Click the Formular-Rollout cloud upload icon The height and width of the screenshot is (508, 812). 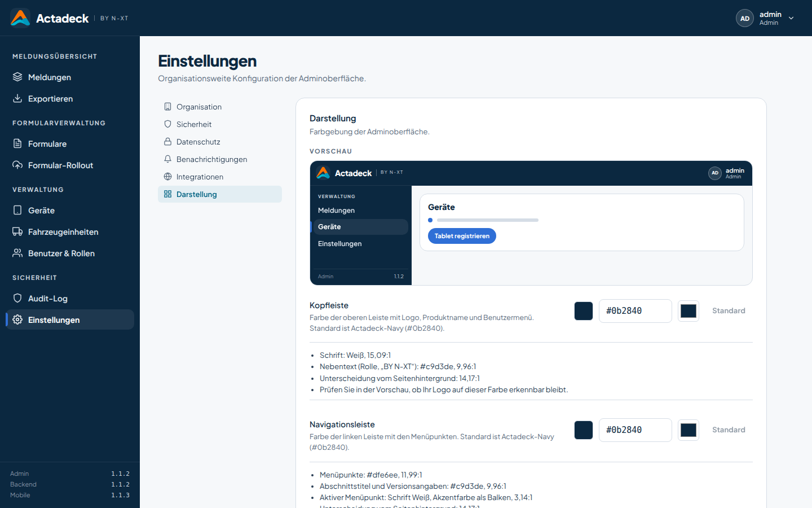[x=17, y=165]
